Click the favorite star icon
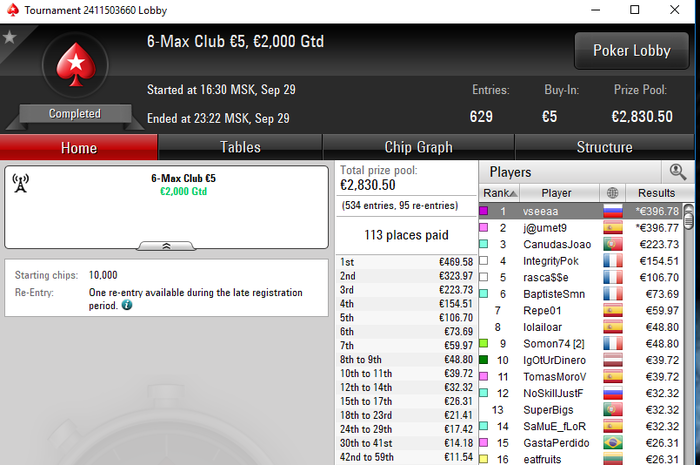The image size is (700, 465). (9, 37)
